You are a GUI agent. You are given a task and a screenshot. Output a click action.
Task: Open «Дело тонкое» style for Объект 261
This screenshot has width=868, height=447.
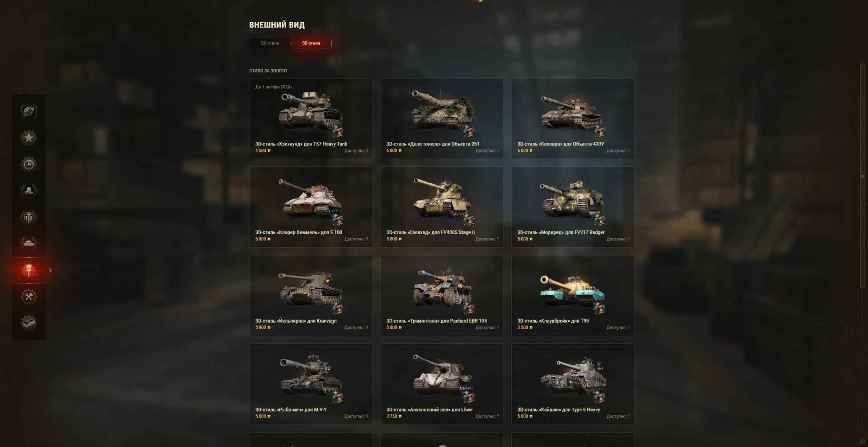tap(442, 118)
